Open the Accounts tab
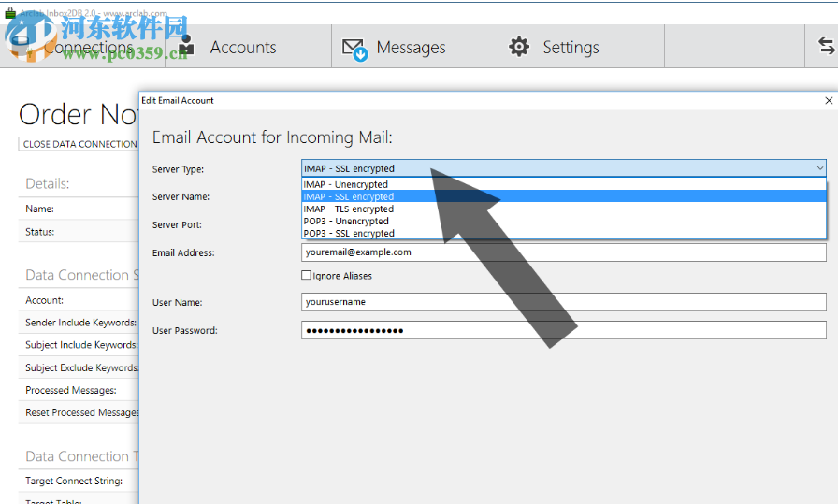838x504 pixels. coord(249,47)
